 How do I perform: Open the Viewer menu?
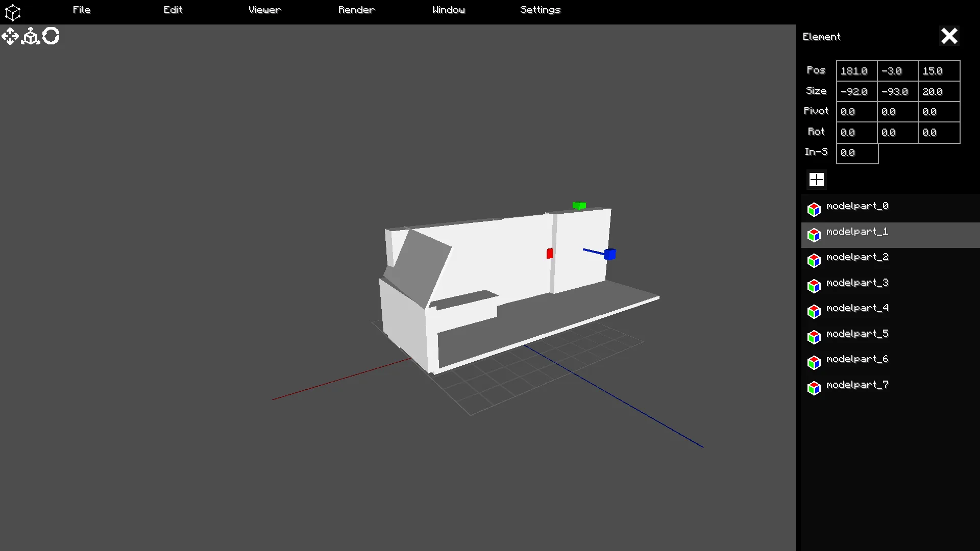point(264,10)
